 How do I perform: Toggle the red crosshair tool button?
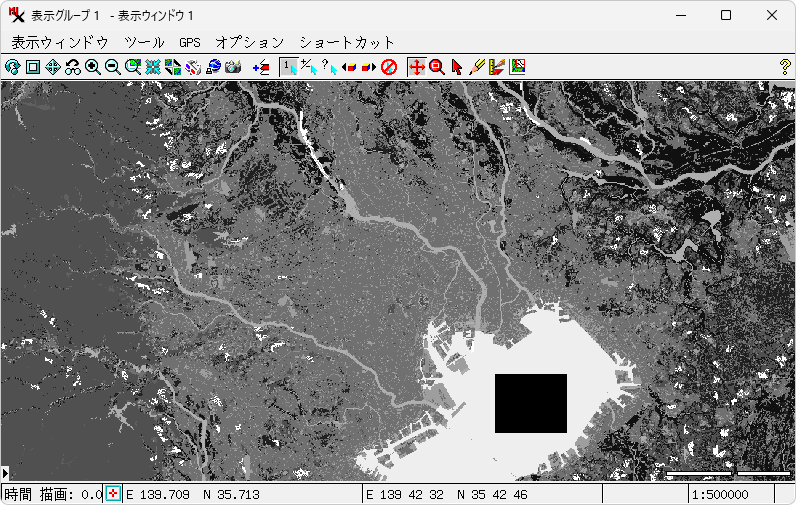417,67
